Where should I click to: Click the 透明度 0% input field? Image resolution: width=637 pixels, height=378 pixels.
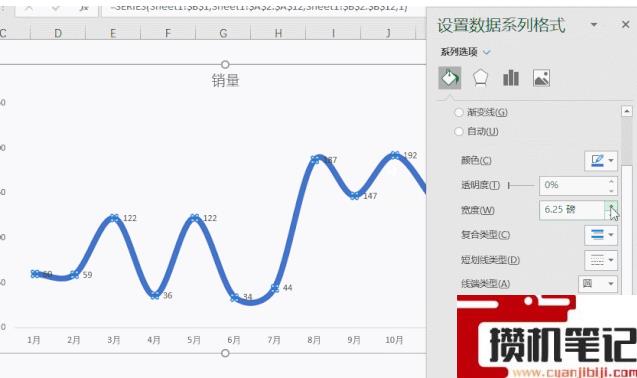(573, 185)
